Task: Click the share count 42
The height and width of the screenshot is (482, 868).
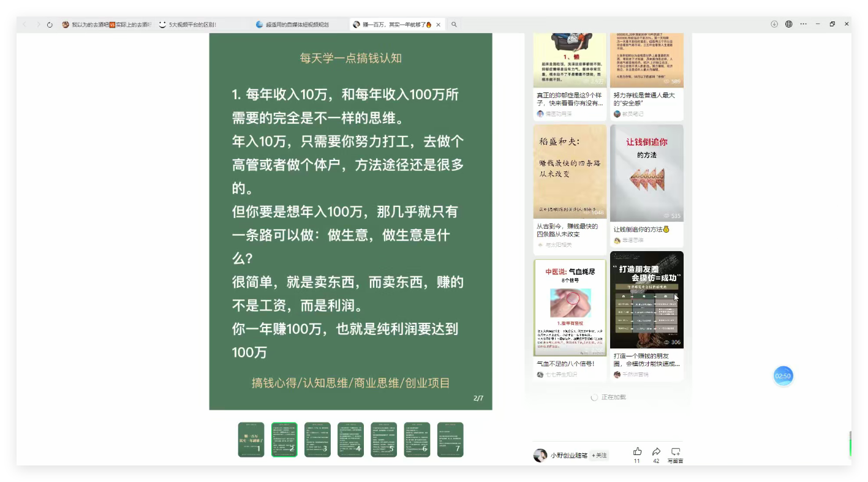Action: (x=656, y=461)
